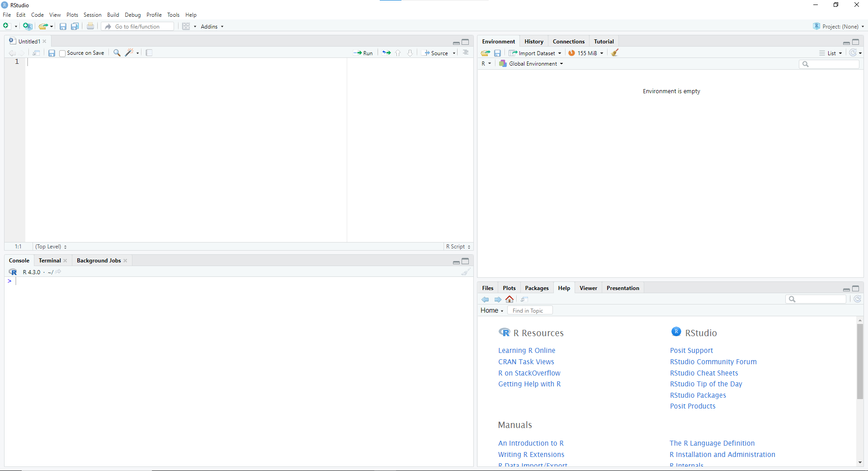This screenshot has width=868, height=471.
Task: Open the Profile menu
Action: [154, 15]
